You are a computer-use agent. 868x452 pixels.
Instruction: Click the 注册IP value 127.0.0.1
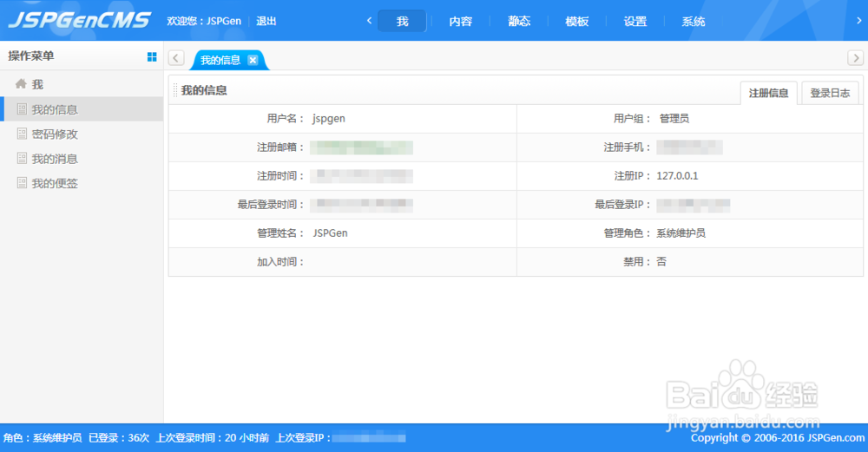677,176
